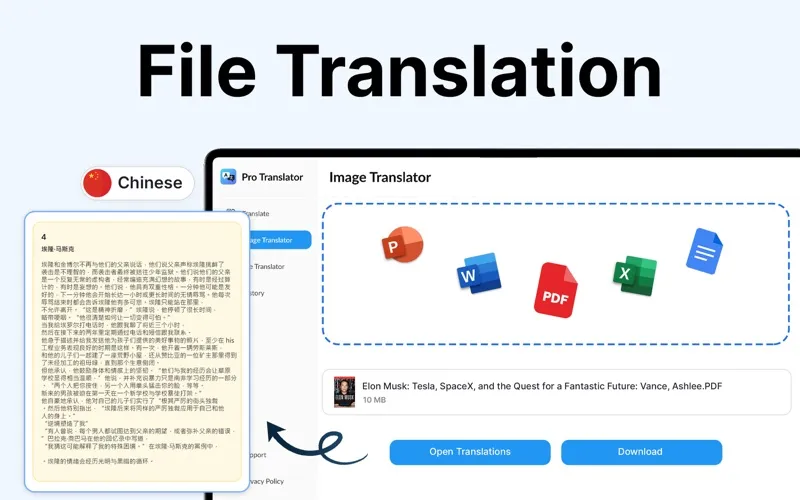Open the Elon Musk book cover thumbnail
Screen dimensions: 800x500
pos(344,392)
